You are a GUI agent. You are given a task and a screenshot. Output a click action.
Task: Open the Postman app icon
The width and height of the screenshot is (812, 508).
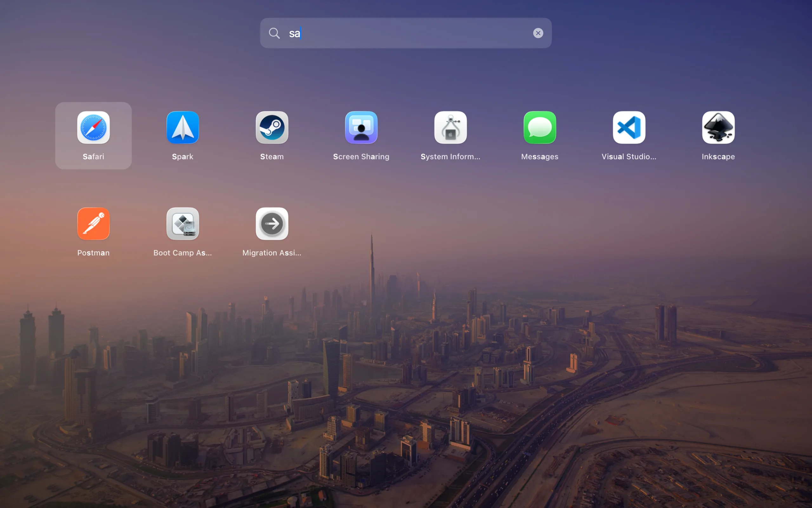pyautogui.click(x=93, y=224)
